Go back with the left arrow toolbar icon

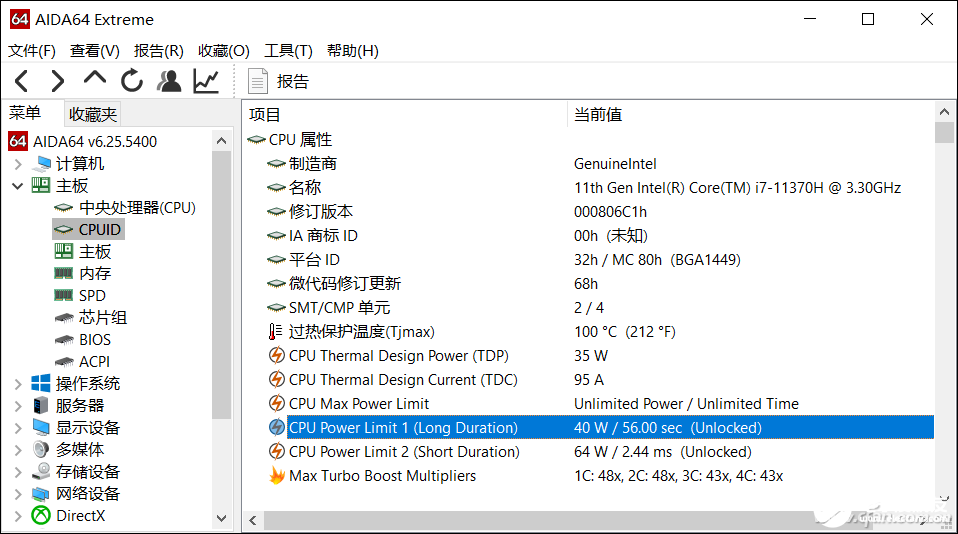pos(21,81)
